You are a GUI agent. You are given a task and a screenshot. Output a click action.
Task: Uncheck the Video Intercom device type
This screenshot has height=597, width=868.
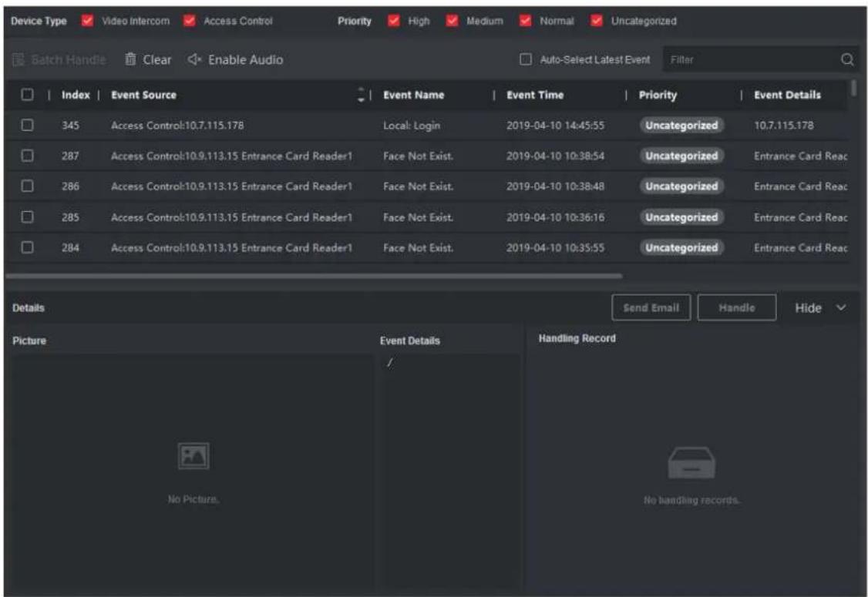(x=87, y=21)
